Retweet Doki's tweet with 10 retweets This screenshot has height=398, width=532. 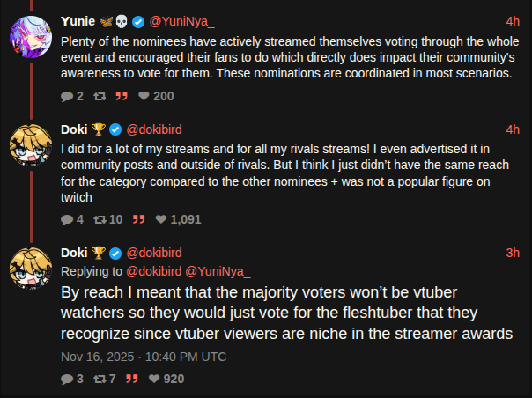[x=100, y=218]
